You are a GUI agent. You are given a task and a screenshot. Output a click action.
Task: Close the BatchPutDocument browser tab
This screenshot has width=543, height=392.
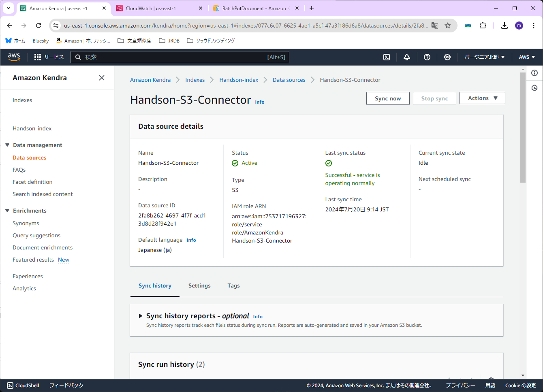pos(297,8)
